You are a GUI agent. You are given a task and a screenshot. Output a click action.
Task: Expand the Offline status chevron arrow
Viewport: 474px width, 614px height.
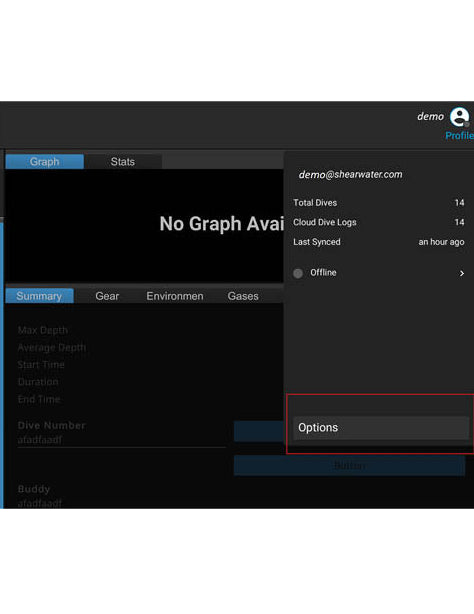tap(462, 273)
